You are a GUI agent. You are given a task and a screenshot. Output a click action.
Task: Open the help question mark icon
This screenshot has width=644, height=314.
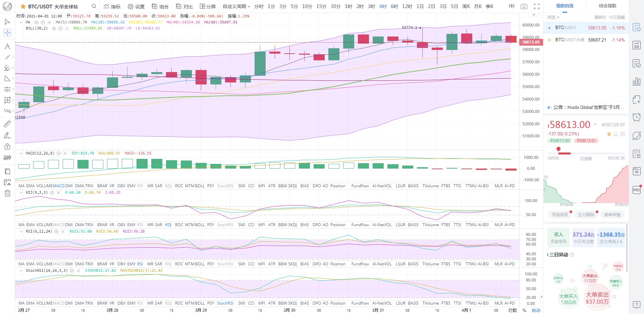point(637,305)
